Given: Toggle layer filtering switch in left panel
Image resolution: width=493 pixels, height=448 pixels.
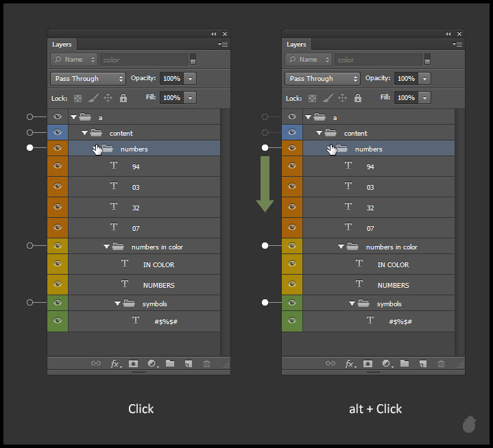Looking at the screenshot, I should (x=193, y=60).
